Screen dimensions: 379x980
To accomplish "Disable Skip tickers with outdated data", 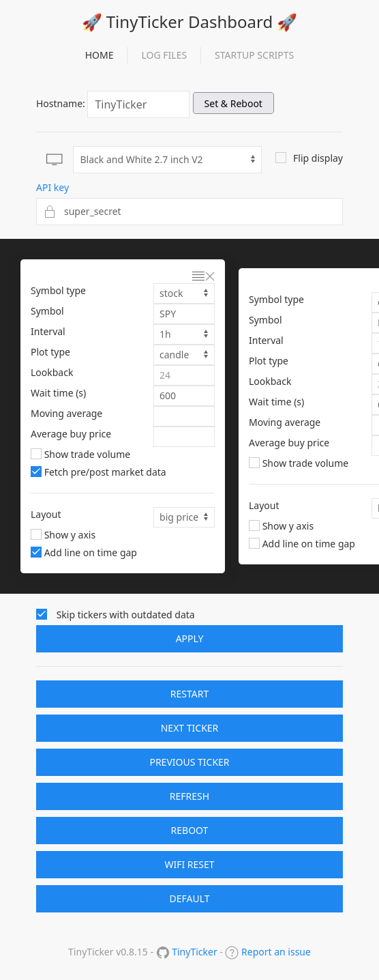I will click(x=42, y=614).
